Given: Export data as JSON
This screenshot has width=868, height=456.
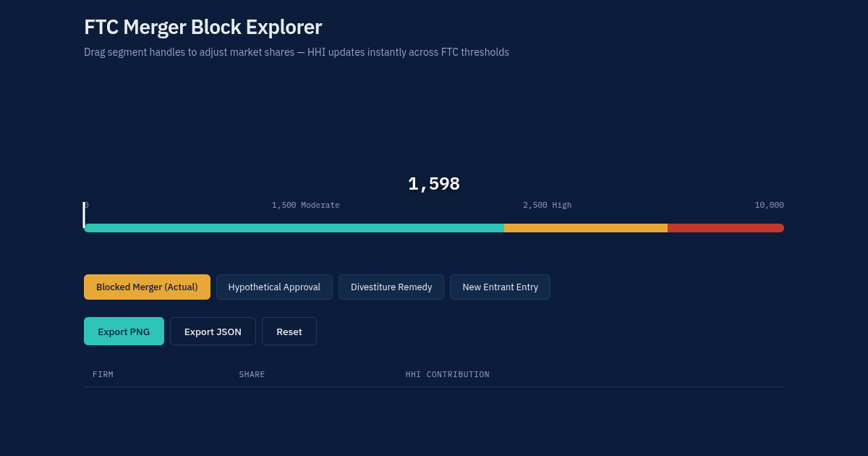Looking at the screenshot, I should click(x=213, y=332).
